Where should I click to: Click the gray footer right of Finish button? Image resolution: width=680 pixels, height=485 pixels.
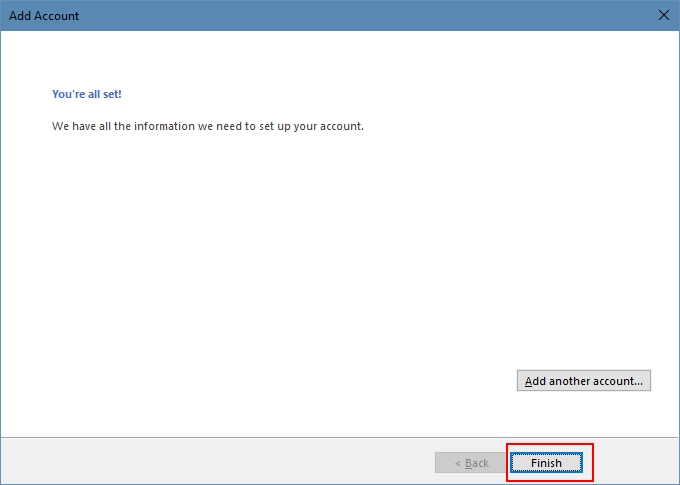point(635,462)
